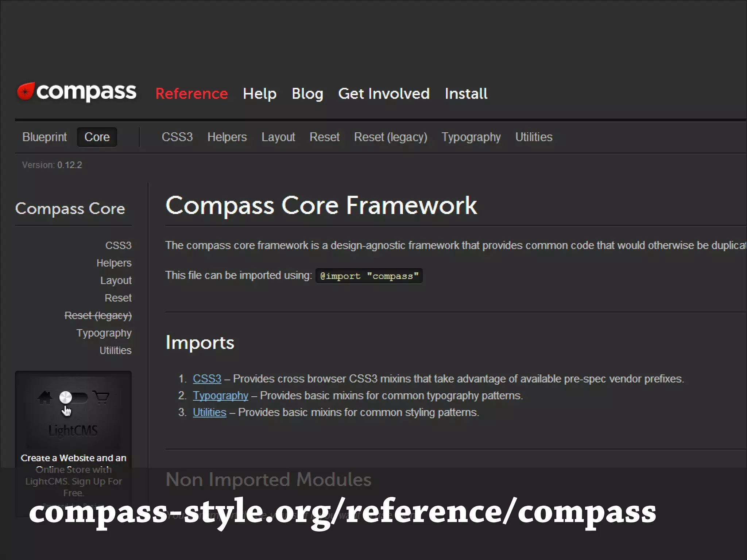The height and width of the screenshot is (560, 747).
Task: Go to the Blog page
Action: (x=307, y=94)
